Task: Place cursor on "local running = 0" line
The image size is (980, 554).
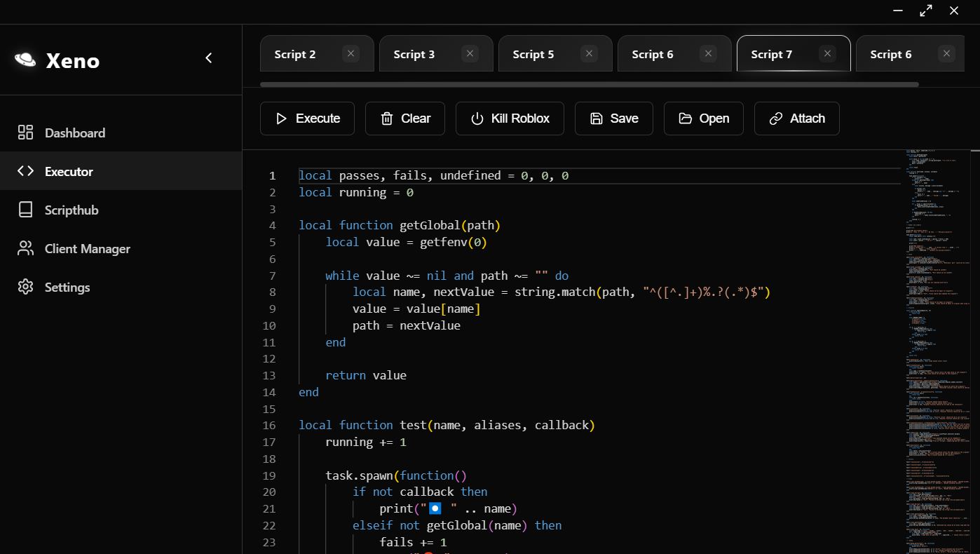Action: [356, 192]
